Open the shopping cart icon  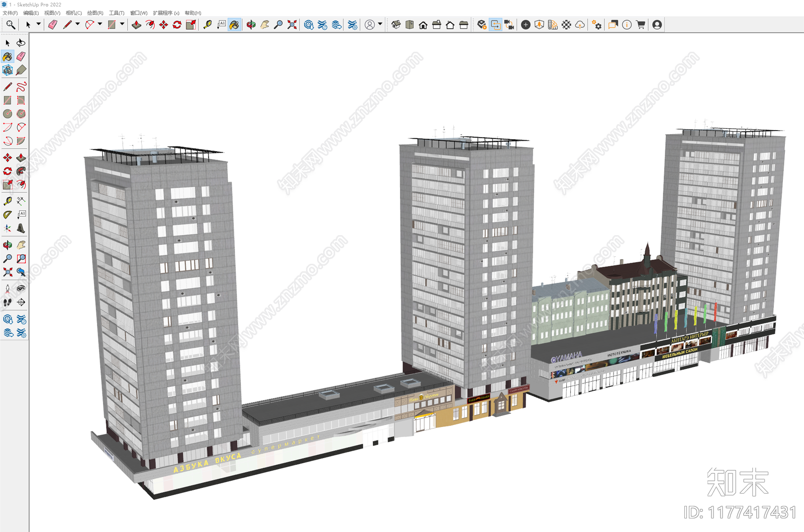pos(640,25)
